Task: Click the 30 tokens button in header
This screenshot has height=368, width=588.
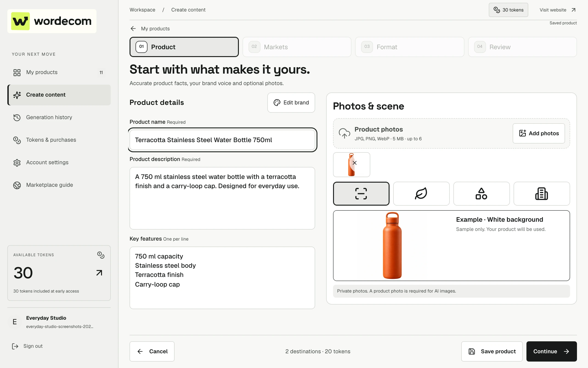Action: coord(508,10)
